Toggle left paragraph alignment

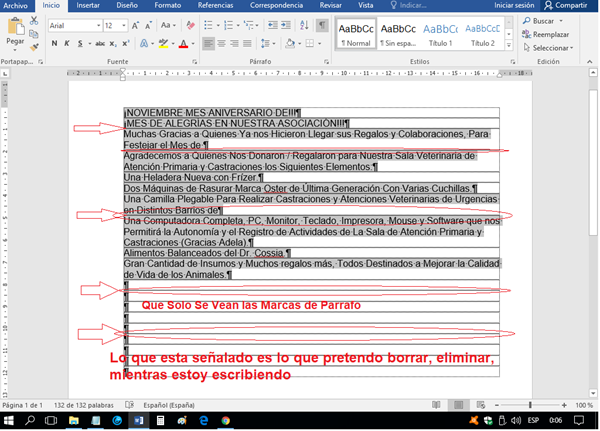[x=208, y=44]
